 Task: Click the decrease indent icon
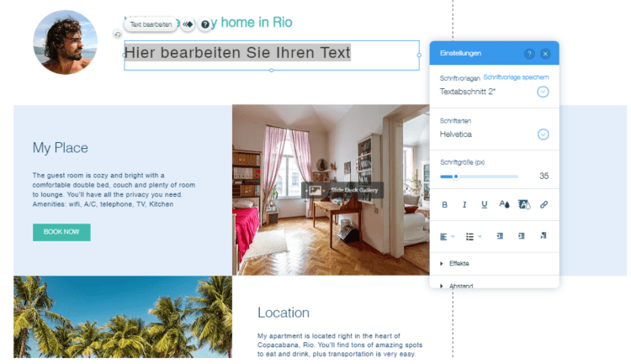[501, 236]
